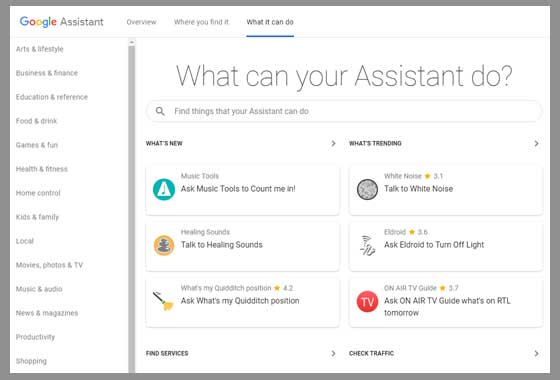Click the sidebar scrollbar thumb
560x380 pixels.
(132, 209)
